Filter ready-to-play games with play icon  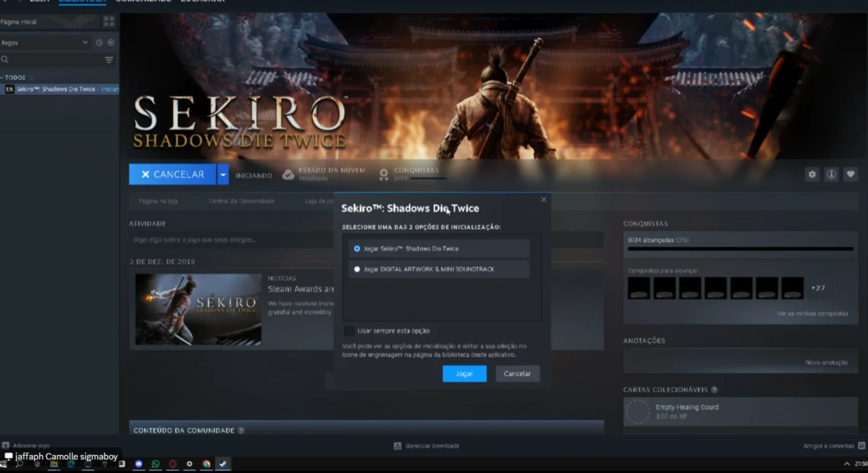[111, 43]
